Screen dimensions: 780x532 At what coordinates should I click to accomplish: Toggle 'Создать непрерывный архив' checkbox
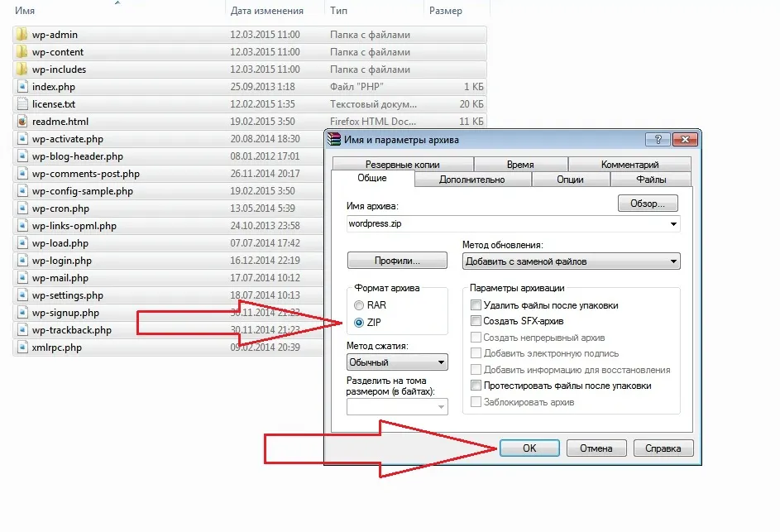tap(476, 338)
